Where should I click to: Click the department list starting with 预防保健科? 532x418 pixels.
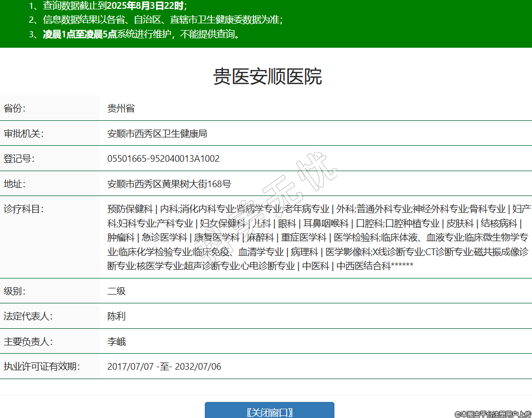(x=318, y=238)
